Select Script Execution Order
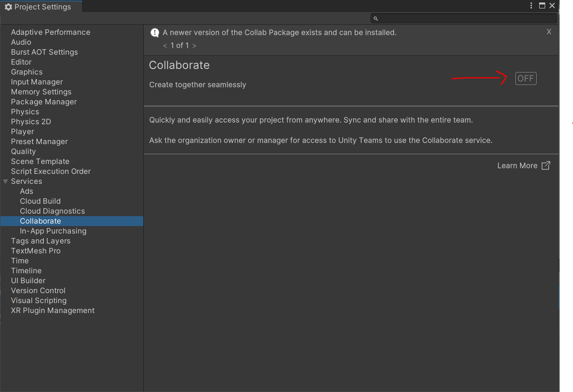Viewport: 573px width, 392px height. click(x=51, y=171)
